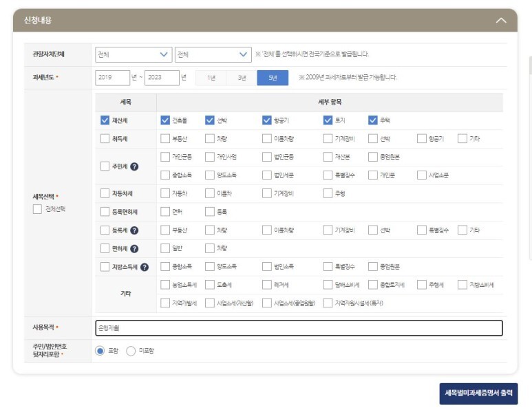Check the 농업소득세 checkbox
The width and height of the screenshot is (532, 412).
[165, 285]
